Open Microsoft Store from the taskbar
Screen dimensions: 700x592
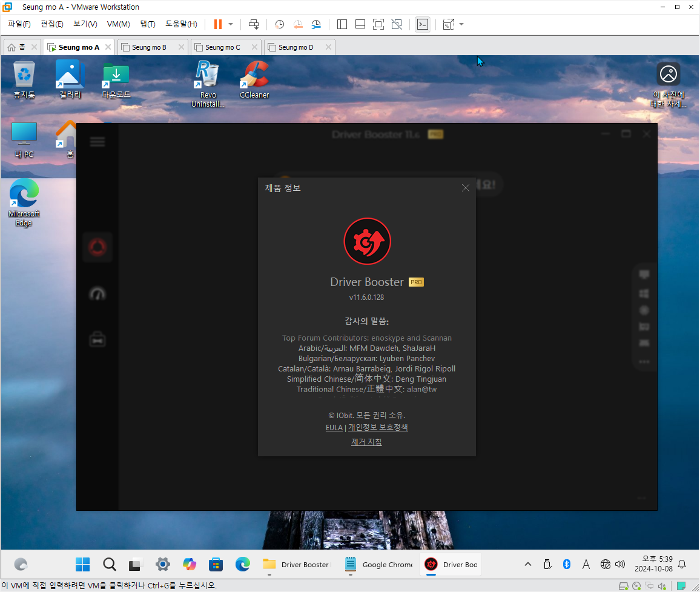pos(216,564)
